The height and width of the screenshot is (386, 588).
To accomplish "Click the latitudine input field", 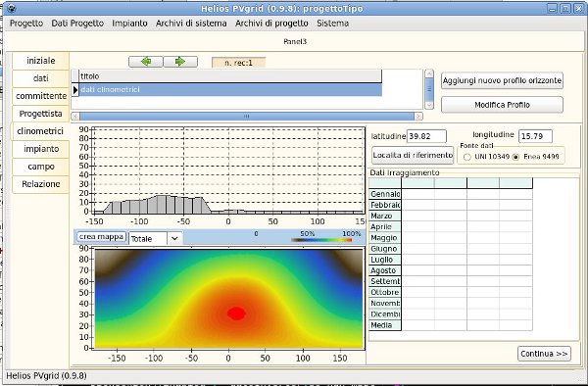I will [426, 136].
